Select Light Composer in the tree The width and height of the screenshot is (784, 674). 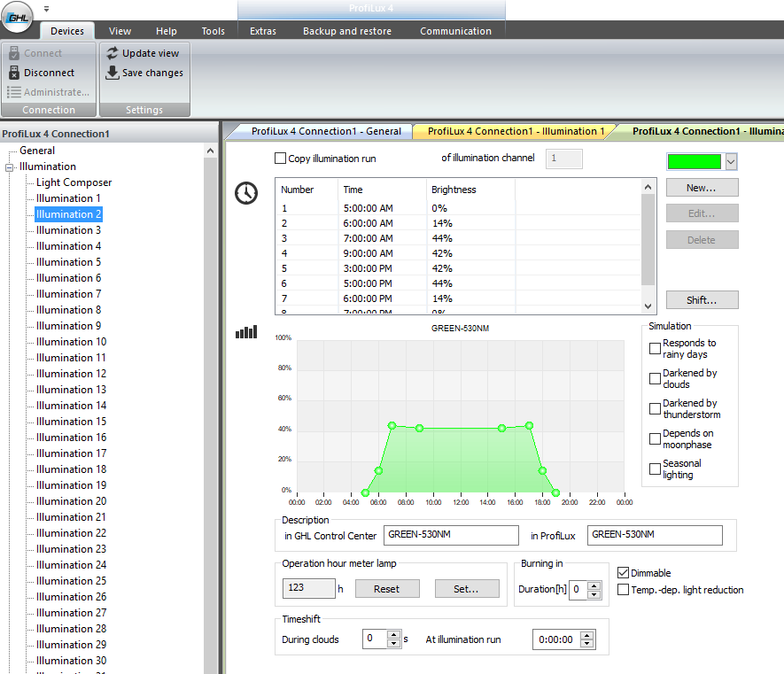(x=74, y=182)
